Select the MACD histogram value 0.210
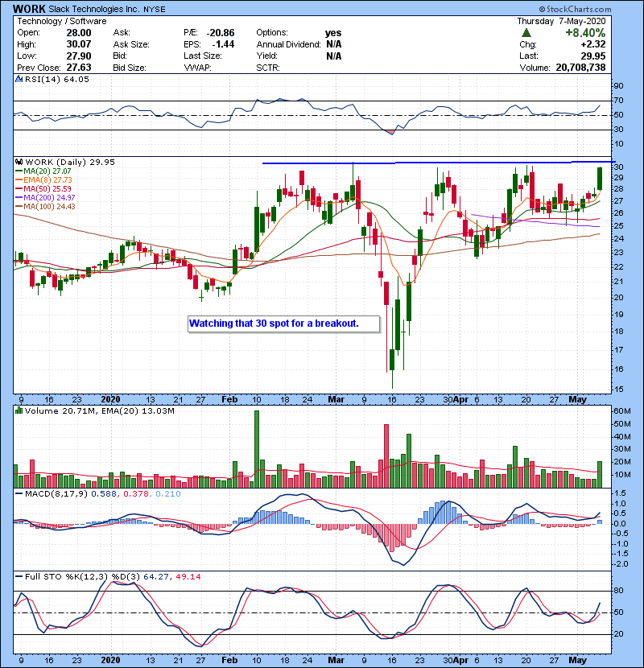 point(168,494)
